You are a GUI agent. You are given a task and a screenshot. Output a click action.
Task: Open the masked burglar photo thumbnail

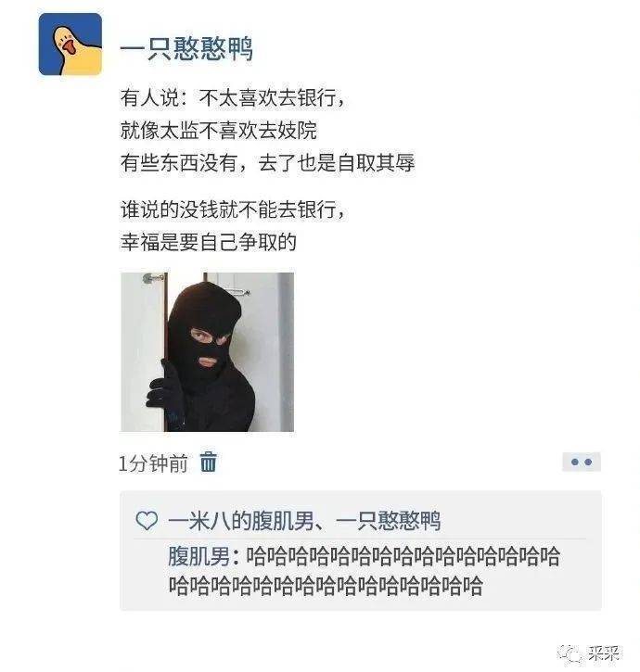click(207, 352)
